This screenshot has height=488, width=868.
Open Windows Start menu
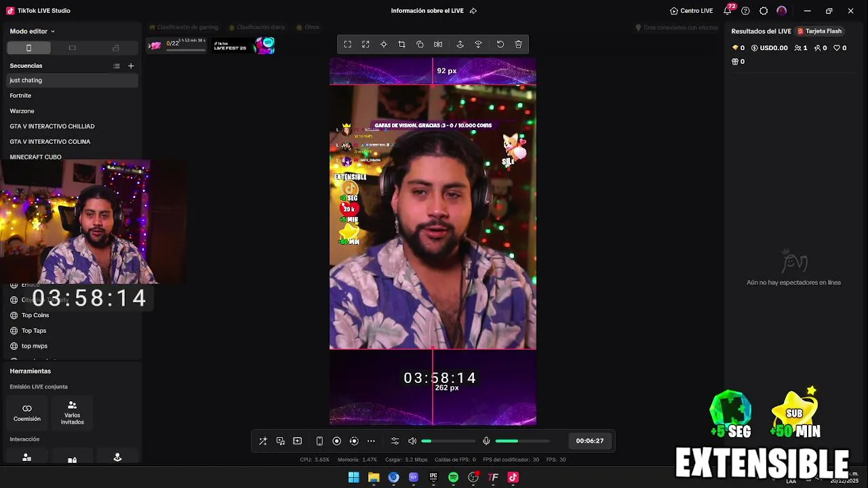pos(353,477)
